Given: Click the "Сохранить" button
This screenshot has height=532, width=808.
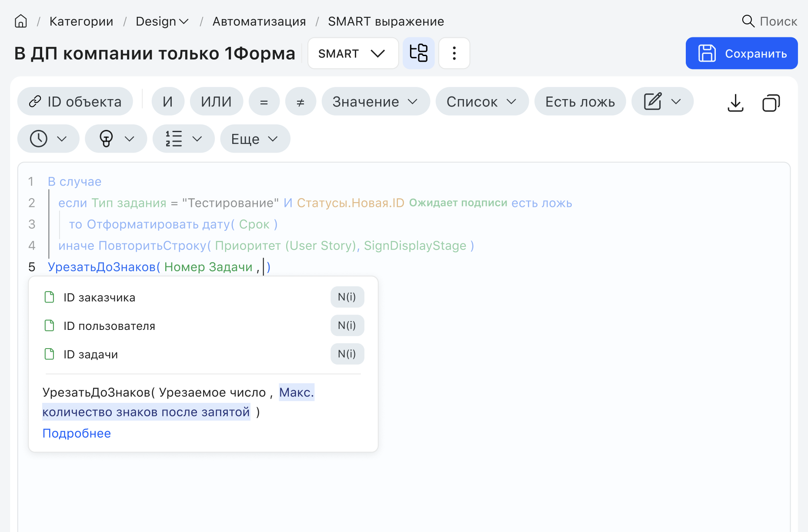Looking at the screenshot, I should pyautogui.click(x=741, y=53).
